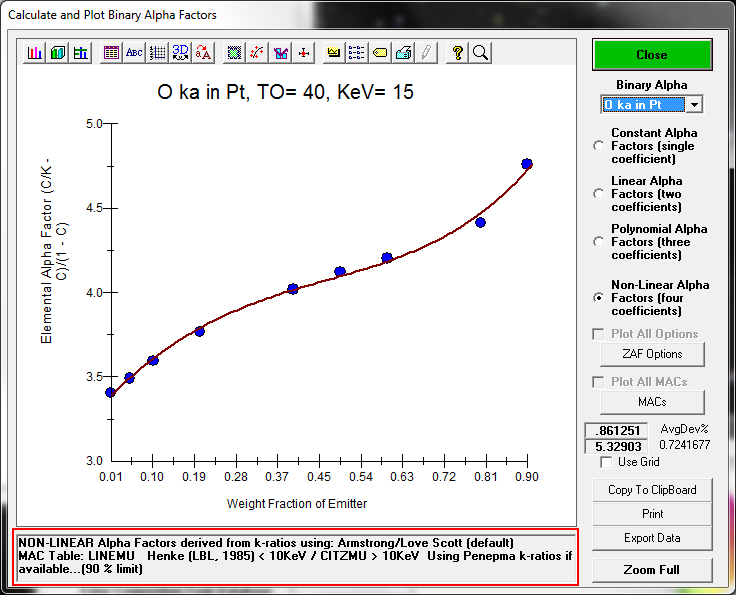The image size is (736, 595).
Task: Open the 3D chart settings icon
Action: coord(181,53)
